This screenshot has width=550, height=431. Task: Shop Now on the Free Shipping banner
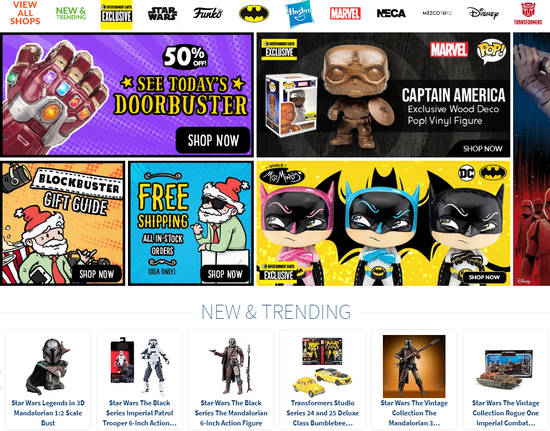[225, 274]
